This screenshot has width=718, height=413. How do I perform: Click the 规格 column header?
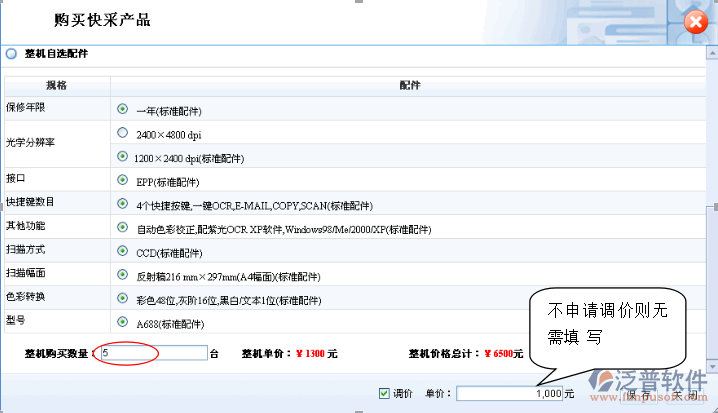tap(57, 85)
